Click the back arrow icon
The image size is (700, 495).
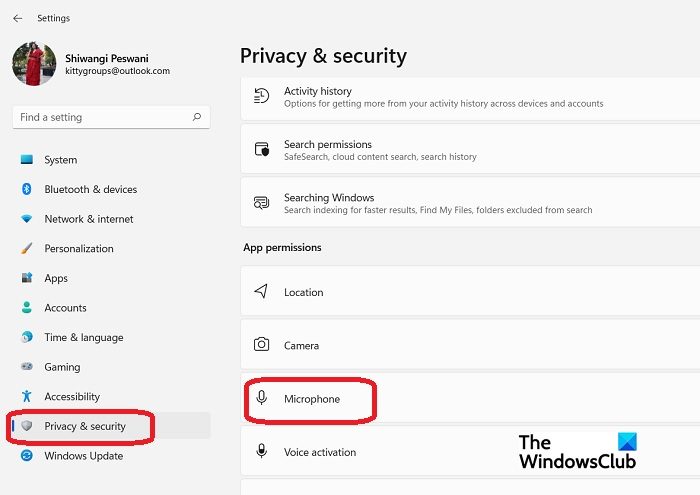(x=17, y=18)
